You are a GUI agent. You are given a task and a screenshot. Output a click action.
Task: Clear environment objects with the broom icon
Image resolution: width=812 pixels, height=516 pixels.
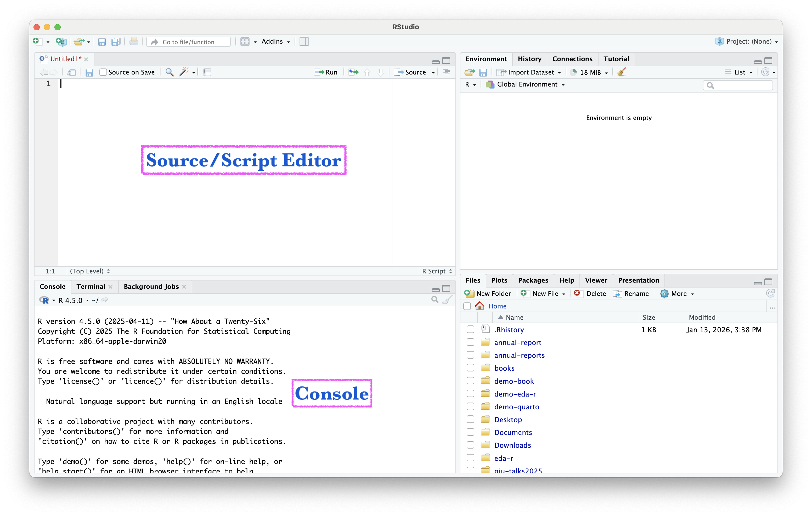click(621, 72)
